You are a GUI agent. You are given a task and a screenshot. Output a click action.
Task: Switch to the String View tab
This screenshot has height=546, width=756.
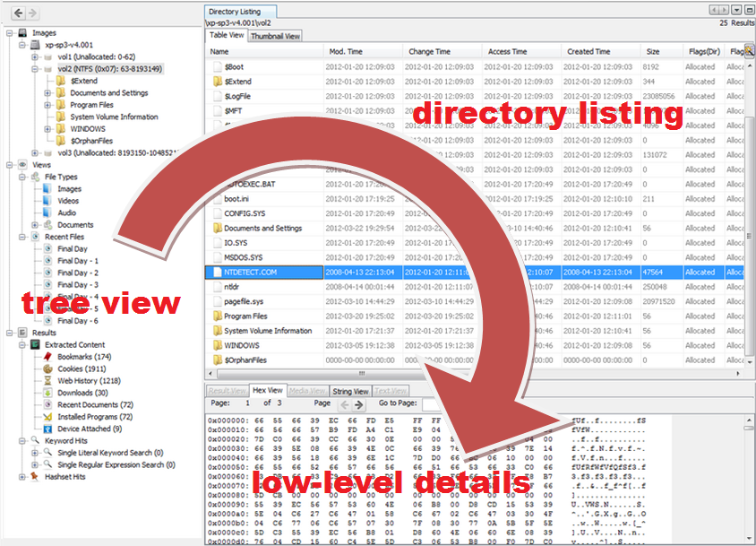pos(350,391)
